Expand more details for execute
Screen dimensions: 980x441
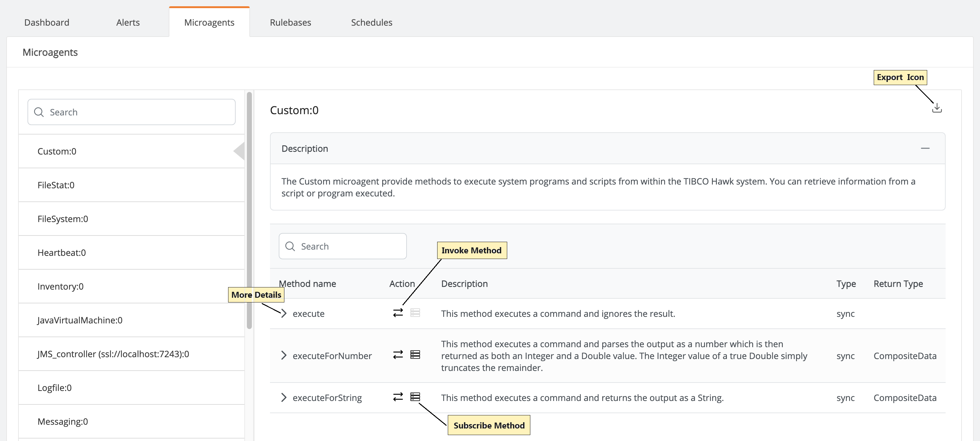coord(284,313)
